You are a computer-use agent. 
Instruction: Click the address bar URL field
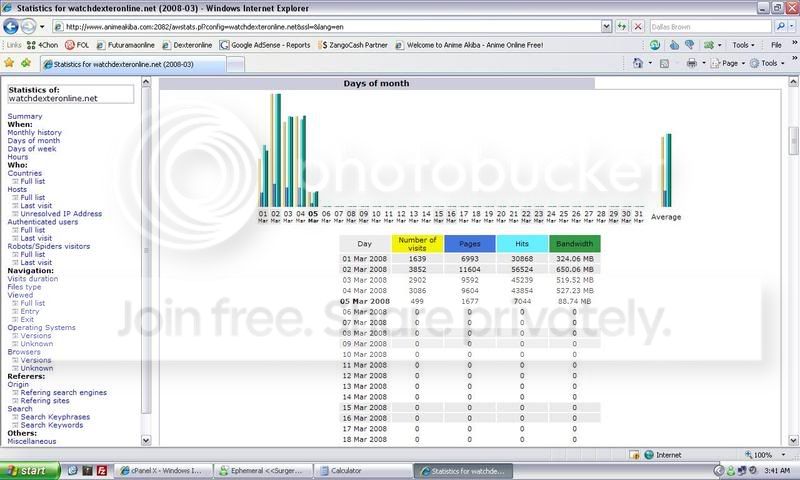(x=327, y=27)
